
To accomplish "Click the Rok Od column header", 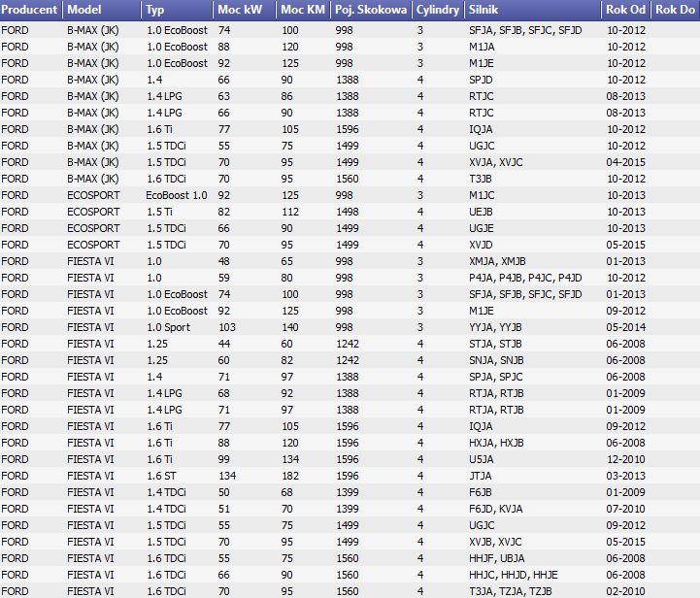I will (x=626, y=10).
